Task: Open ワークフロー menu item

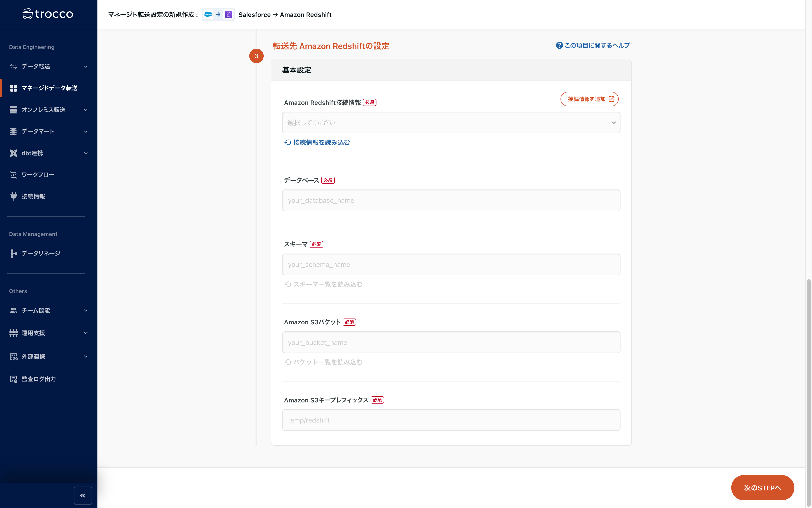Action: 49,175
